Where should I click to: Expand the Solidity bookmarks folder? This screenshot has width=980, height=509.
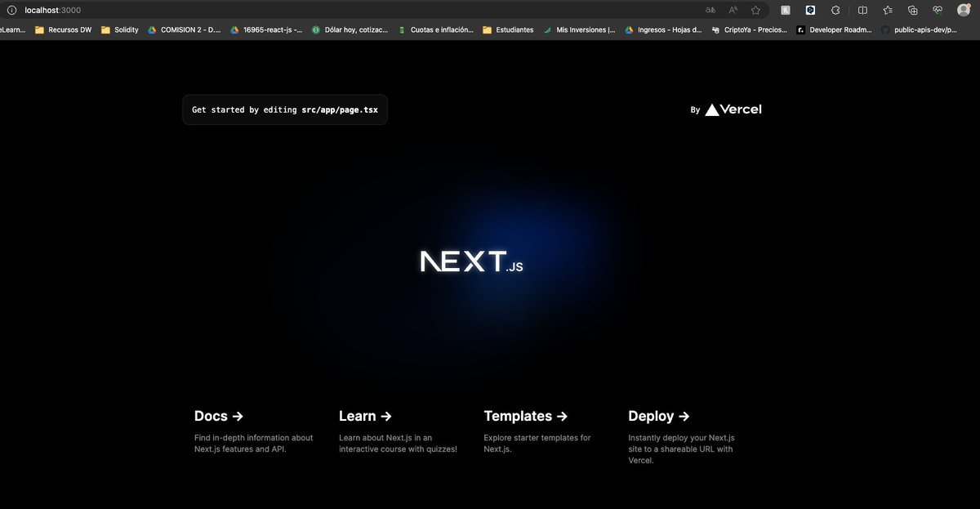(x=119, y=29)
